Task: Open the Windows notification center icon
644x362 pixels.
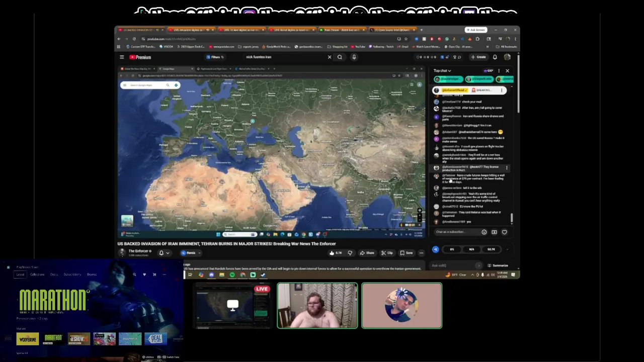Action: pos(513,275)
